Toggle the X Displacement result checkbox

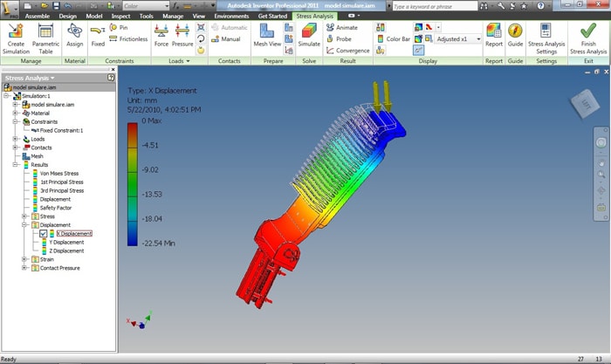point(44,234)
